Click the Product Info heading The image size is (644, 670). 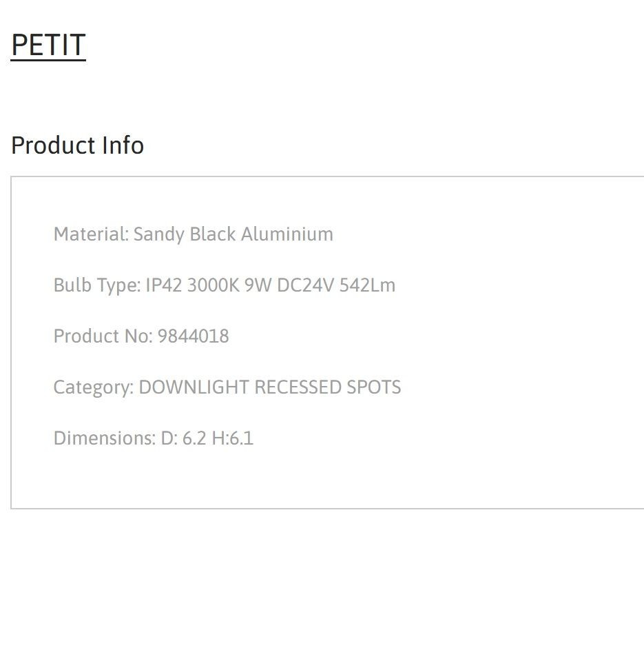pyautogui.click(x=77, y=145)
